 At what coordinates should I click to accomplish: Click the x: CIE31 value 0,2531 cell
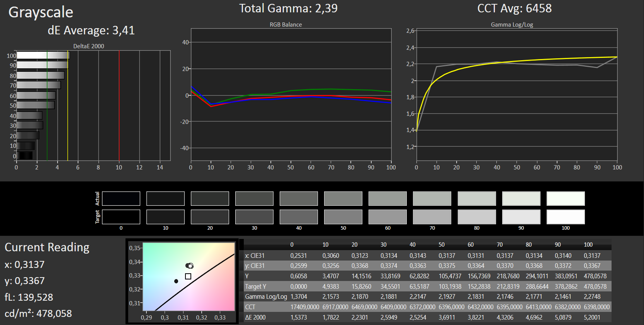(299, 256)
